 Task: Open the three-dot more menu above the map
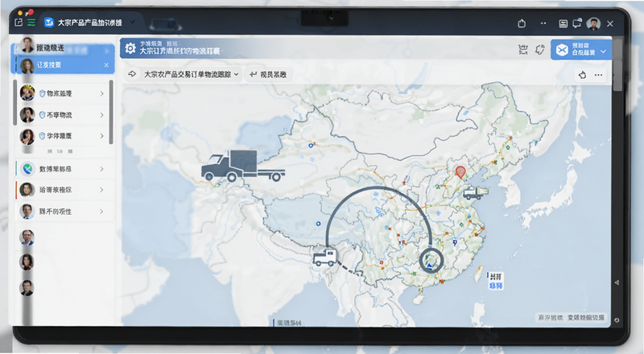coord(598,75)
